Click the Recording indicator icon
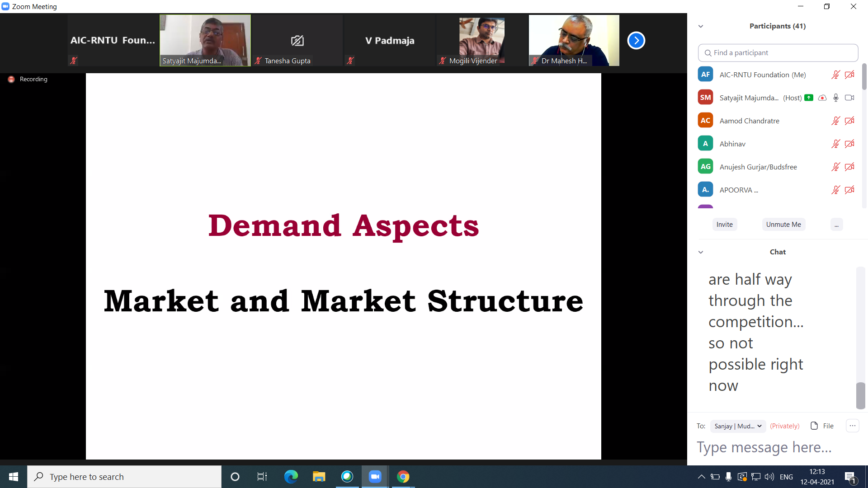The height and width of the screenshot is (488, 868). (x=11, y=79)
